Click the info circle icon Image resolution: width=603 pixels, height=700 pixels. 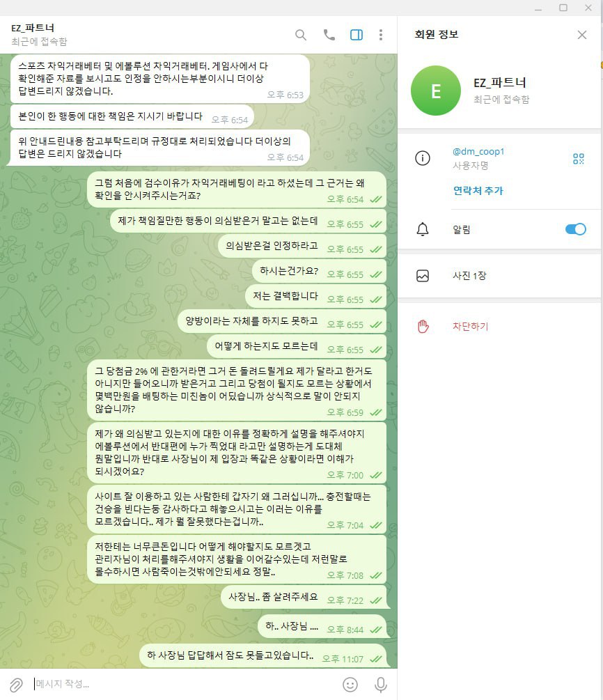coord(423,158)
